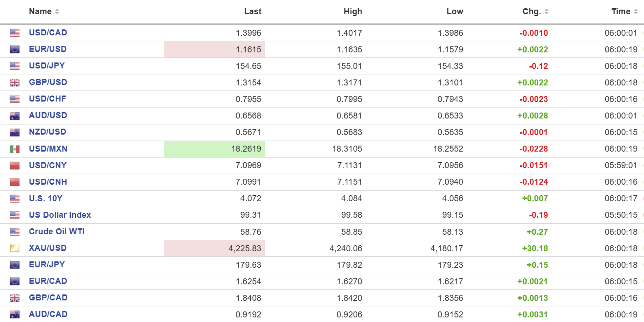Sort the table by Name column arrows
This screenshot has width=644, height=322.
57,11
